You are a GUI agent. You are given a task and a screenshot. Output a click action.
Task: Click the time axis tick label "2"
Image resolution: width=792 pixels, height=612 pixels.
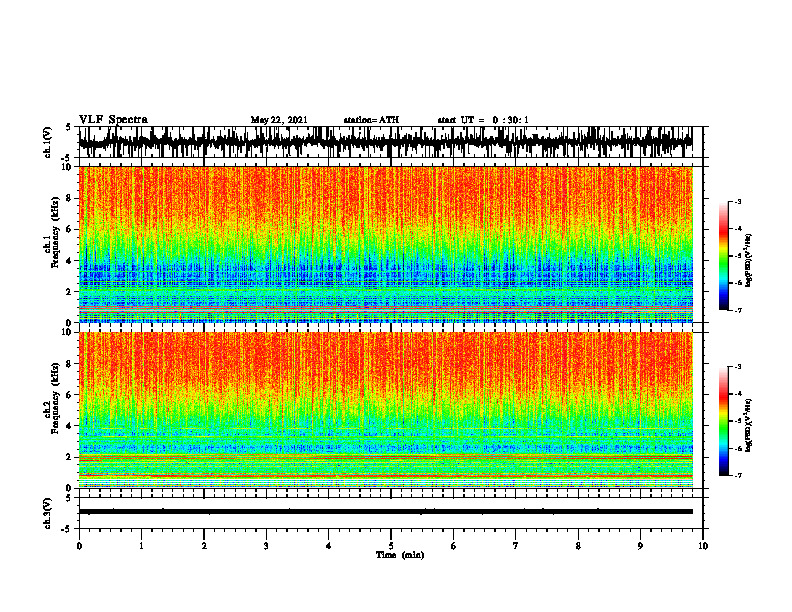(x=204, y=546)
